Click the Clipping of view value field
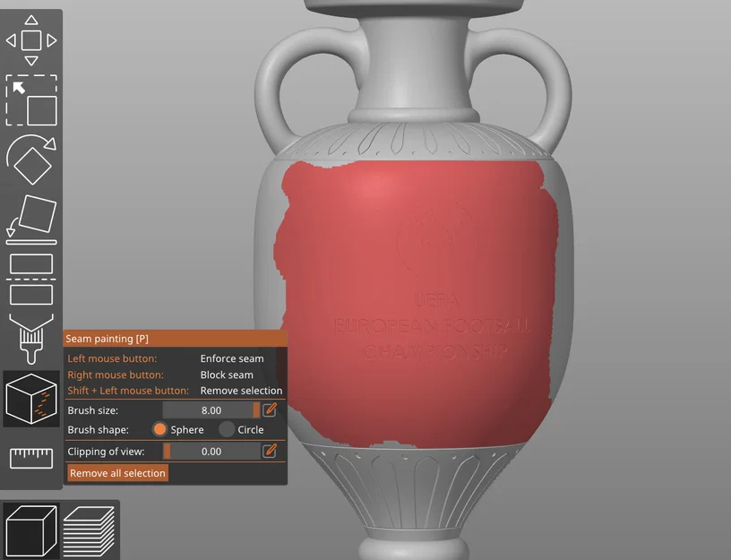 coord(211,451)
